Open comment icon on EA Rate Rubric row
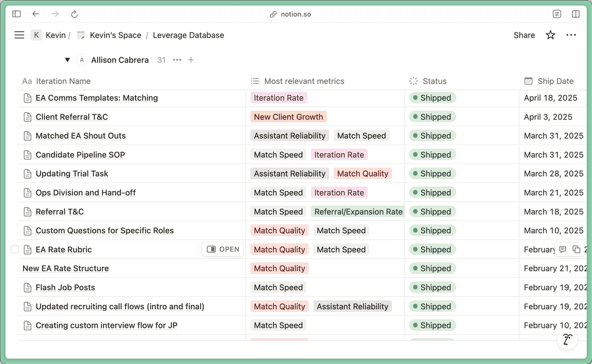 click(x=562, y=249)
